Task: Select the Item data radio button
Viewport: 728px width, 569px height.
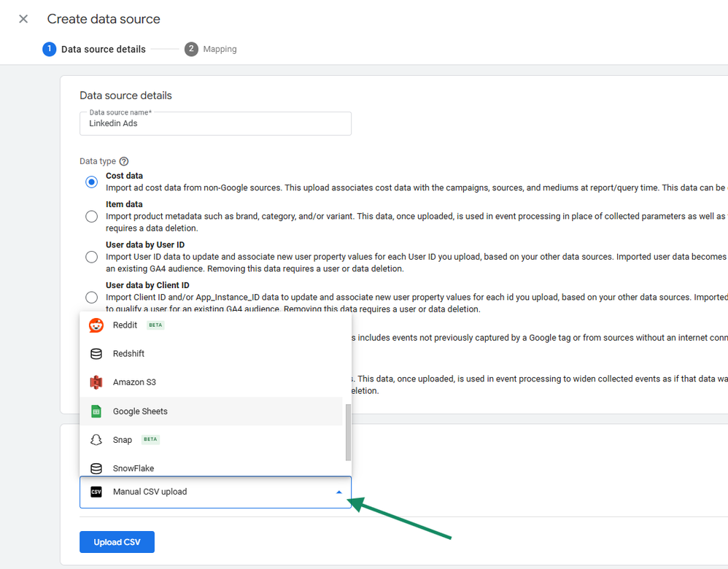Action: tap(91, 216)
